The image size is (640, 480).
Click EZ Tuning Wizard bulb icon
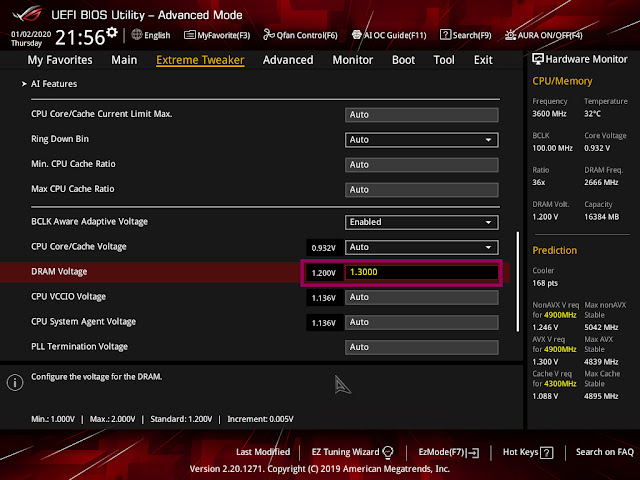(388, 452)
